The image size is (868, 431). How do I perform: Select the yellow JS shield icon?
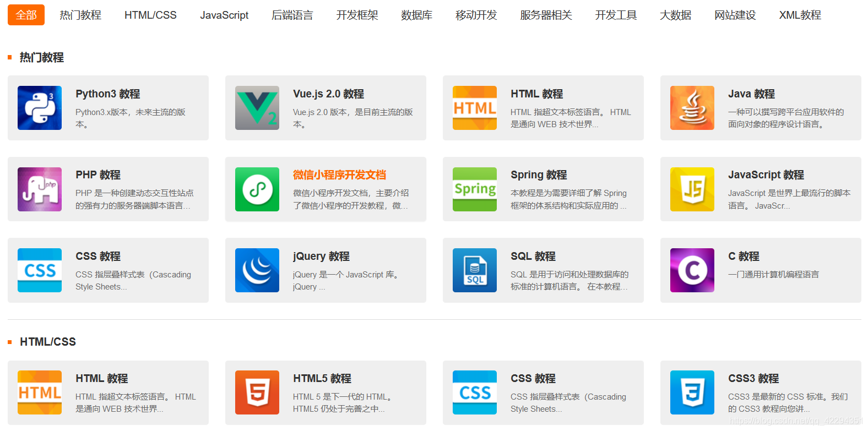click(x=692, y=189)
